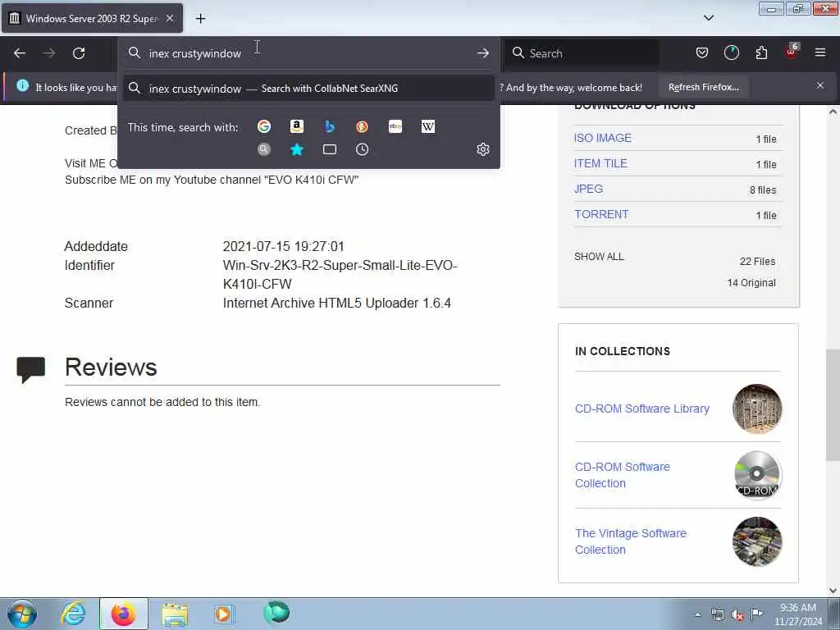Click the green round taskbar application icon
The image size is (840, 630).
(x=276, y=613)
